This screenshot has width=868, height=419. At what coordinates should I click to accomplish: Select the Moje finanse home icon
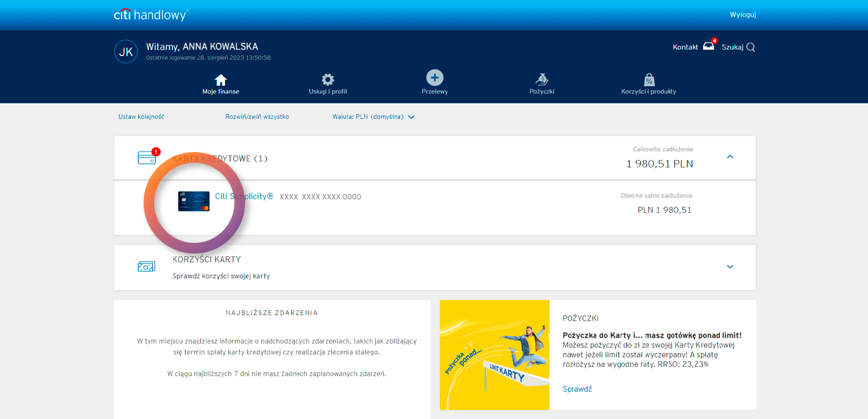coord(220,79)
